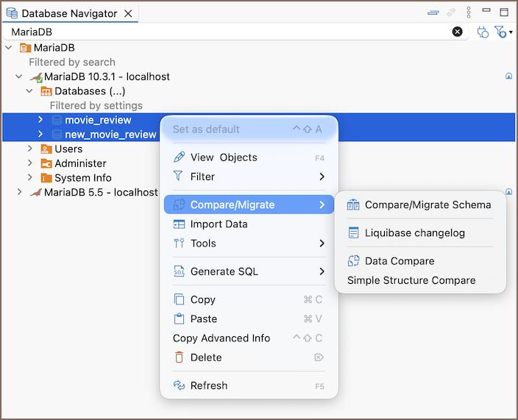The height and width of the screenshot is (420, 518).
Task: Expand the movie_review database node
Action: click(41, 120)
